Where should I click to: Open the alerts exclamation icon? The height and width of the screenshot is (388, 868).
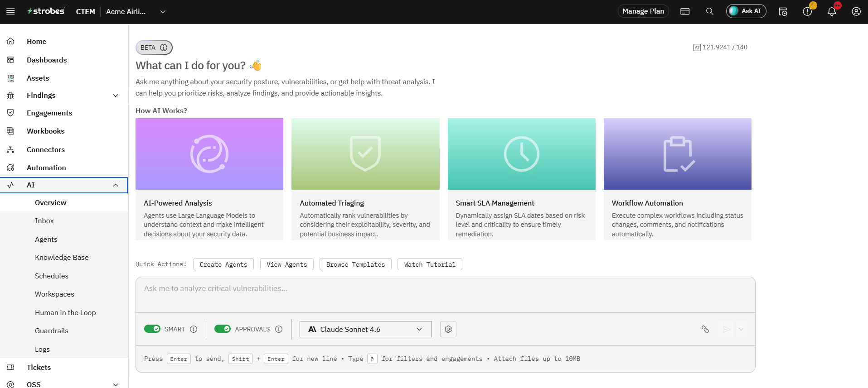click(x=807, y=11)
